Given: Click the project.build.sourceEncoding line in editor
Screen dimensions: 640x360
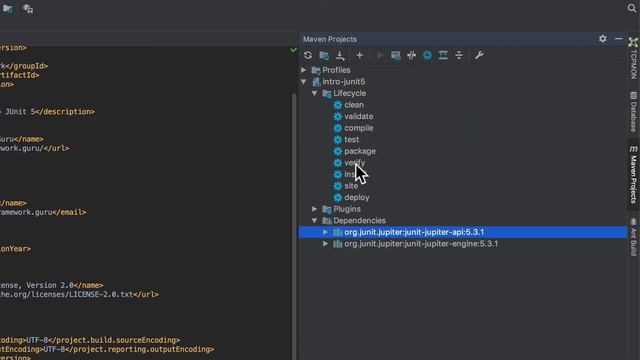Looking at the screenshot, I should pos(90,340).
